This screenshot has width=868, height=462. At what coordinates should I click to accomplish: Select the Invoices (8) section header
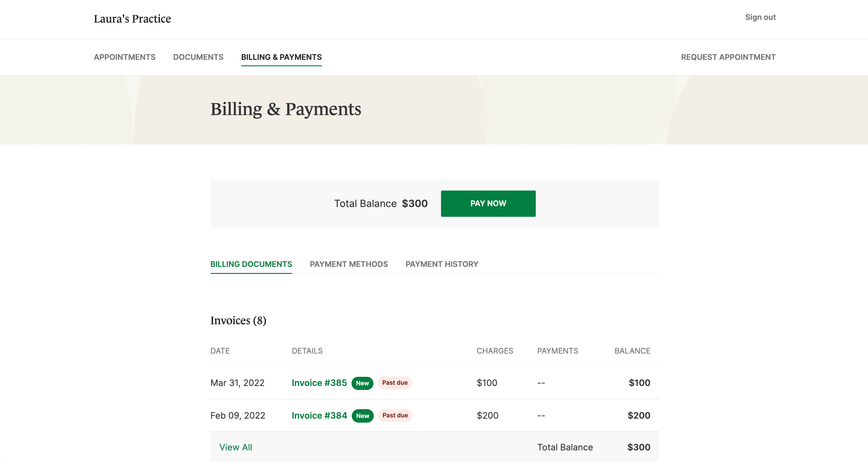coord(238,320)
